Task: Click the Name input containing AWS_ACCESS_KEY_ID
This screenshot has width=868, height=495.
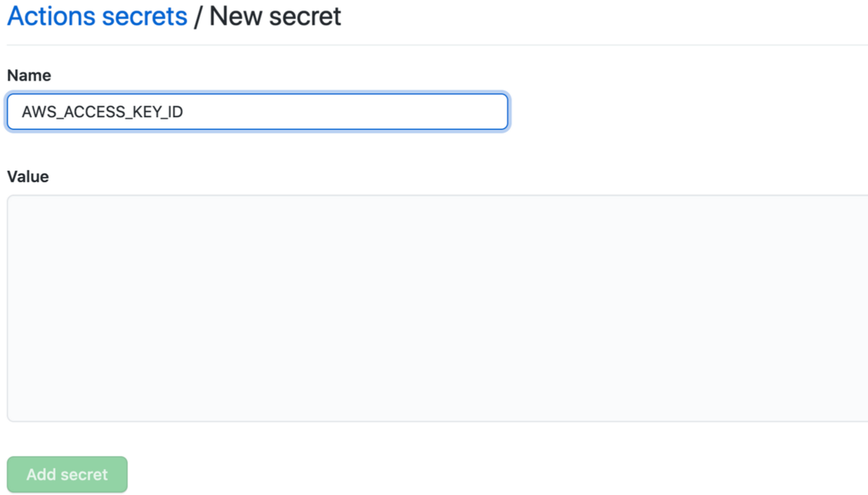Action: pyautogui.click(x=257, y=112)
